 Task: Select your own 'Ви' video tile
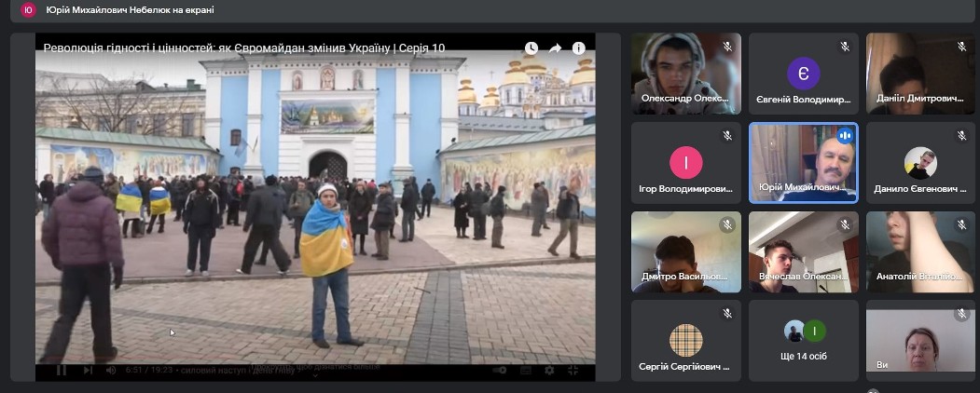tap(920, 341)
